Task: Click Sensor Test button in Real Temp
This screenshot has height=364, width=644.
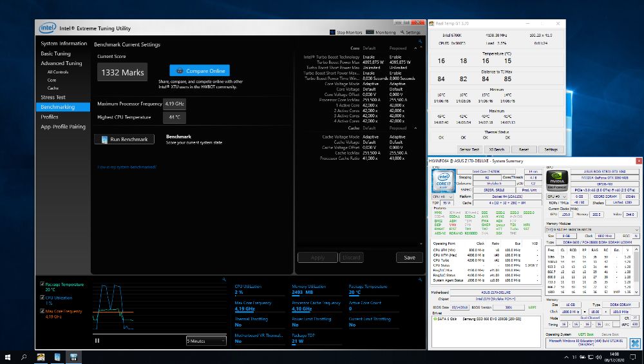Action: 469,149
